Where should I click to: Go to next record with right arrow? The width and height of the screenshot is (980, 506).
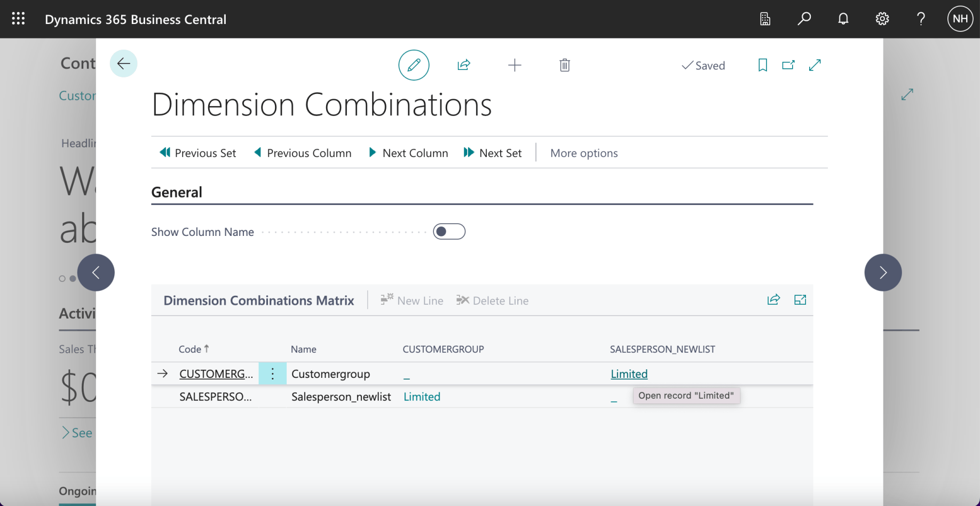point(883,273)
